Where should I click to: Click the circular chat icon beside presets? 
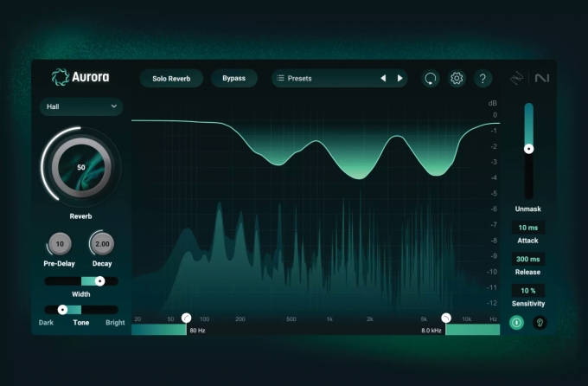click(x=430, y=79)
